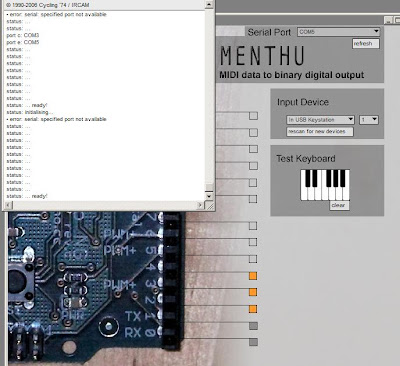Click rescan for new devices
Image resolution: width=400 pixels, height=366 pixels.
pyautogui.click(x=320, y=132)
